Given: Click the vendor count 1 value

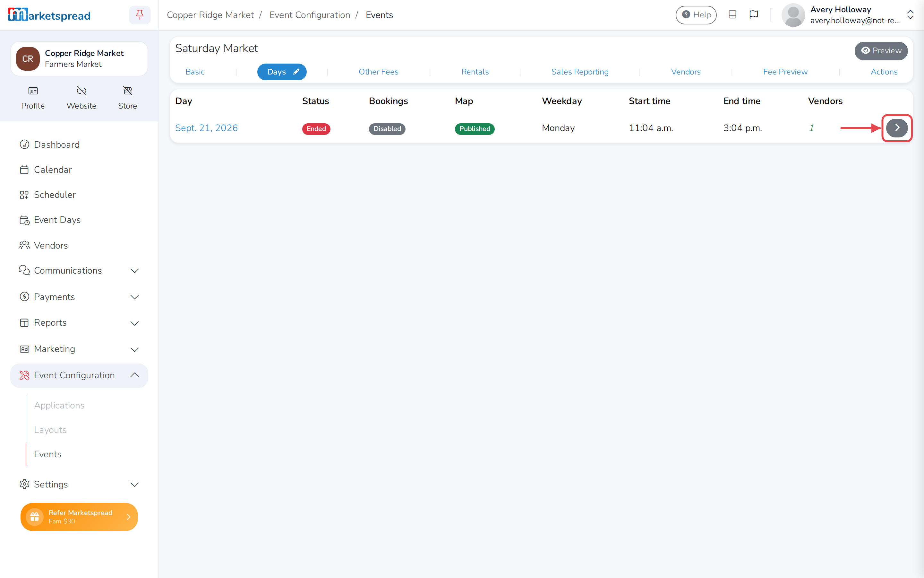Looking at the screenshot, I should 811,128.
